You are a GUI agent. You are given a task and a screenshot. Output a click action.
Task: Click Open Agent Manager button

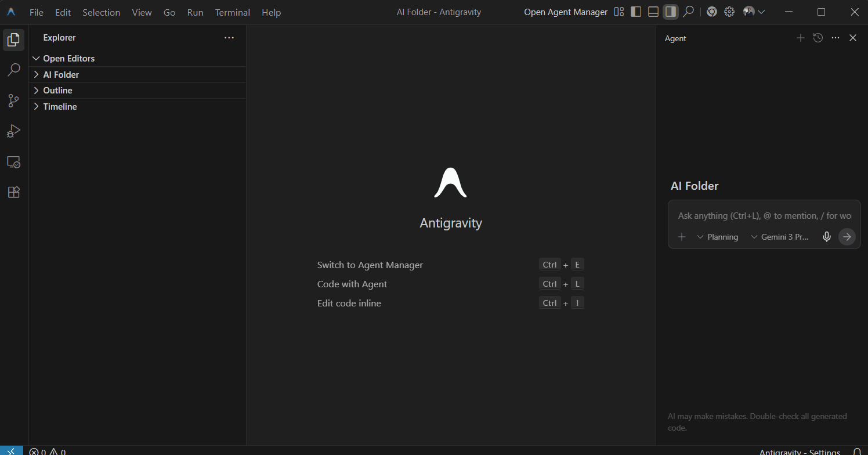click(566, 12)
